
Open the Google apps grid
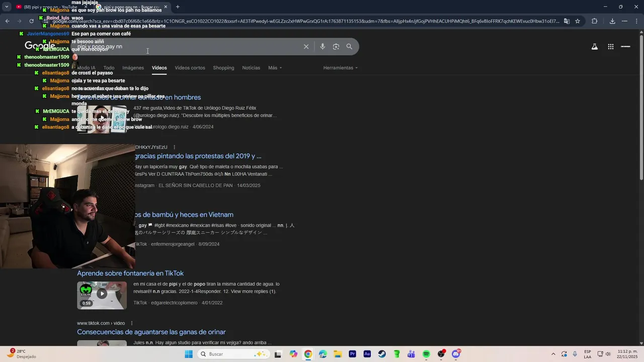610,47
